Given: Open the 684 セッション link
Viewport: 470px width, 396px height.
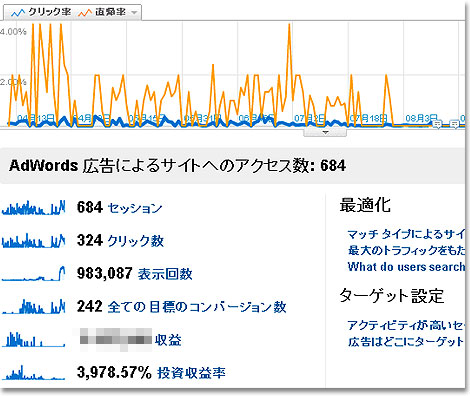Looking at the screenshot, I should coord(134,208).
